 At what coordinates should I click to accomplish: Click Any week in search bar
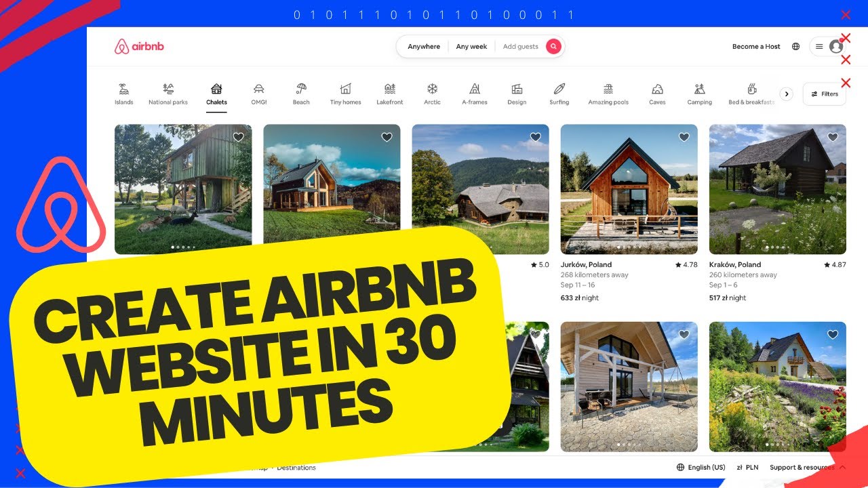click(471, 47)
